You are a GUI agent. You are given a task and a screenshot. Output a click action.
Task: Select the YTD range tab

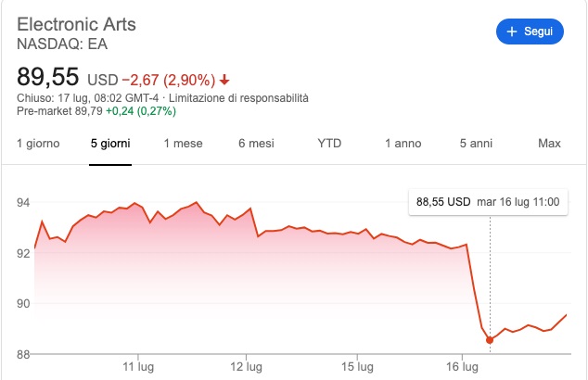tap(329, 144)
